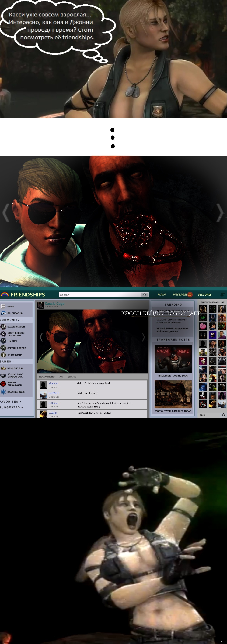Open the Death by Cold snowflake icon
The width and height of the screenshot is (227, 644).
click(3, 392)
